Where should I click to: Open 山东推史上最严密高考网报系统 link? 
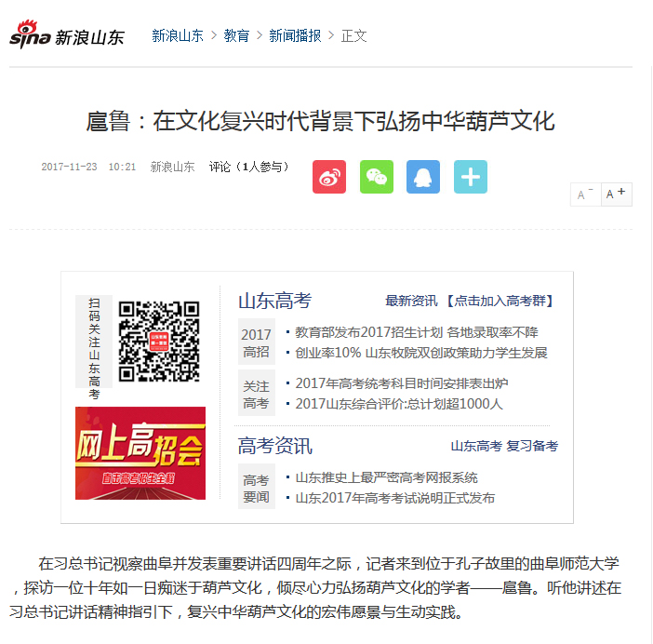coord(386,477)
